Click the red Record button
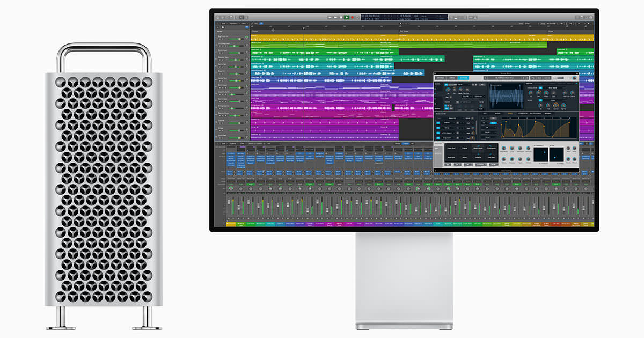Image resolution: width=644 pixels, height=338 pixels. 352,17
